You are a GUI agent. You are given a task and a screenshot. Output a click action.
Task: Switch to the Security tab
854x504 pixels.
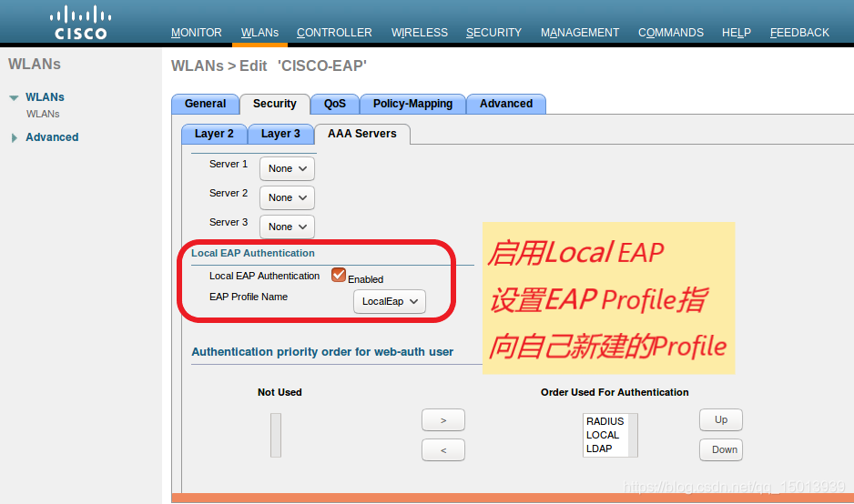[x=275, y=104]
